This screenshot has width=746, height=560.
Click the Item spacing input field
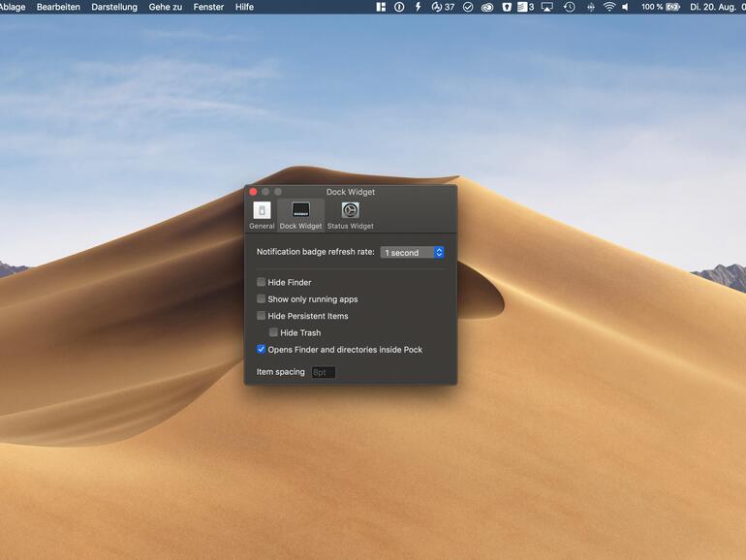click(323, 372)
